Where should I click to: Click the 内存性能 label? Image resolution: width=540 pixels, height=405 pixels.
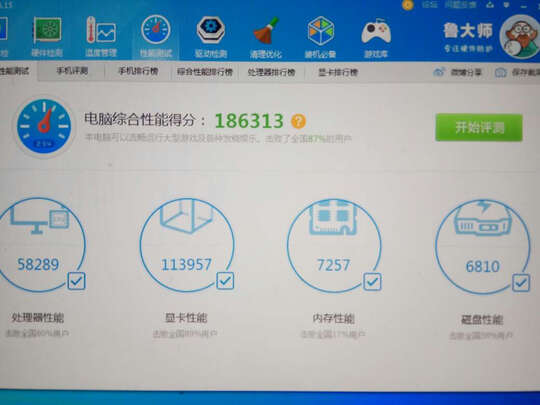point(333,319)
